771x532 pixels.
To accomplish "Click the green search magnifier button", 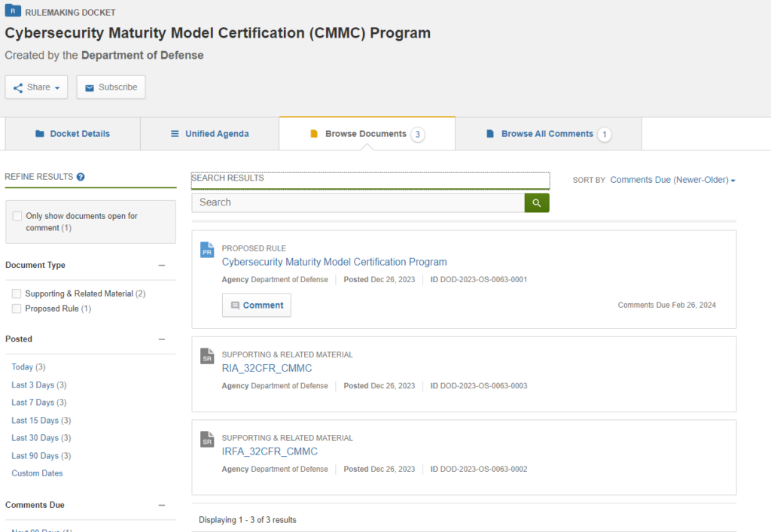I will 536,202.
